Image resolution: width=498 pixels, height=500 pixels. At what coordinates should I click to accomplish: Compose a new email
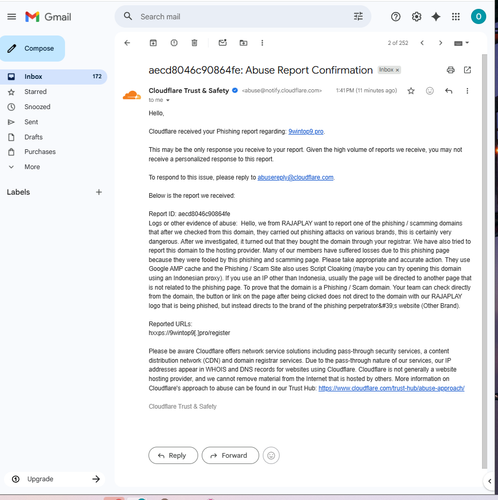pyautogui.click(x=32, y=48)
